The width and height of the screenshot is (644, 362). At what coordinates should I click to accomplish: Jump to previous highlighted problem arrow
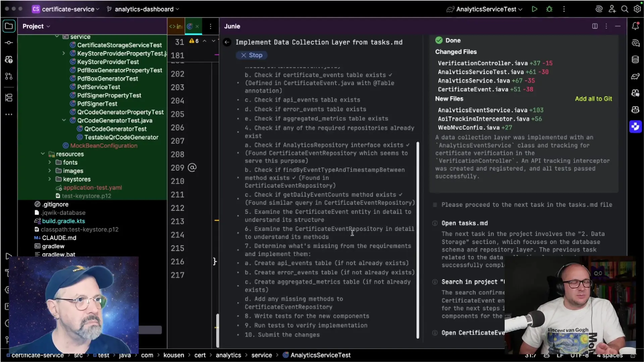pyautogui.click(x=204, y=41)
